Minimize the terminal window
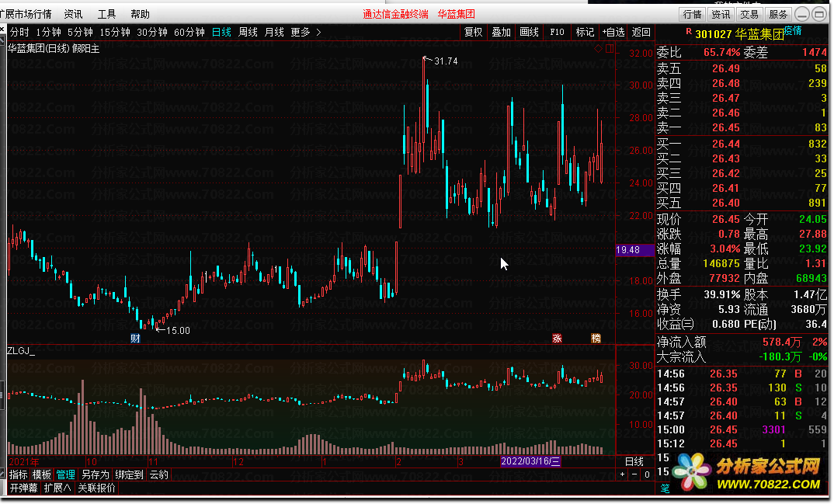834x504 pixels. coord(803,14)
